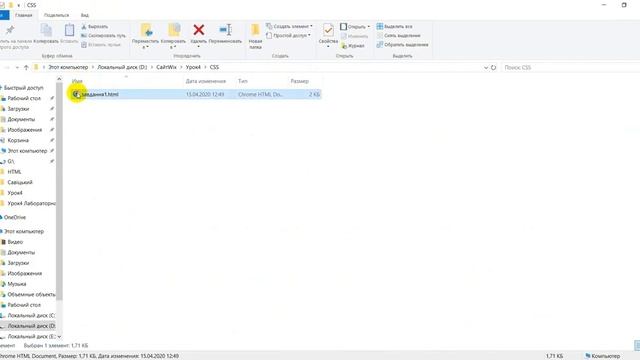Click the Вставить ярлык command

101,44
